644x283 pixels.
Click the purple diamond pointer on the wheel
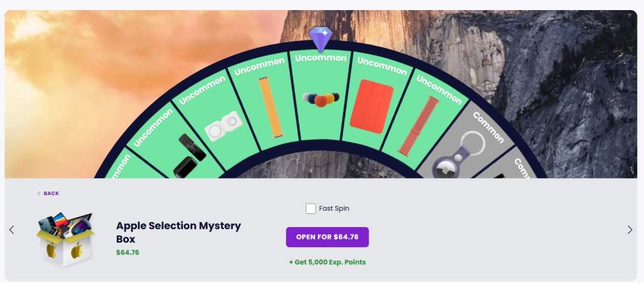[321, 39]
